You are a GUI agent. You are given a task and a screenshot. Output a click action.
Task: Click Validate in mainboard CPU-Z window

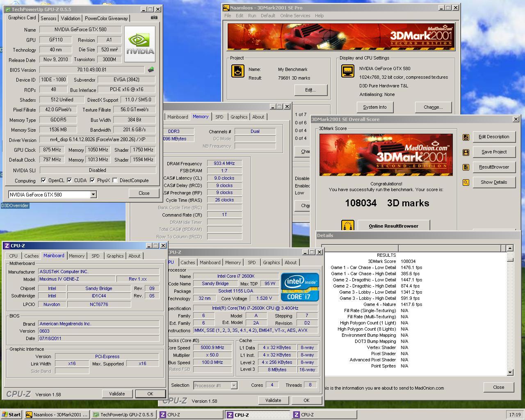[117, 394]
